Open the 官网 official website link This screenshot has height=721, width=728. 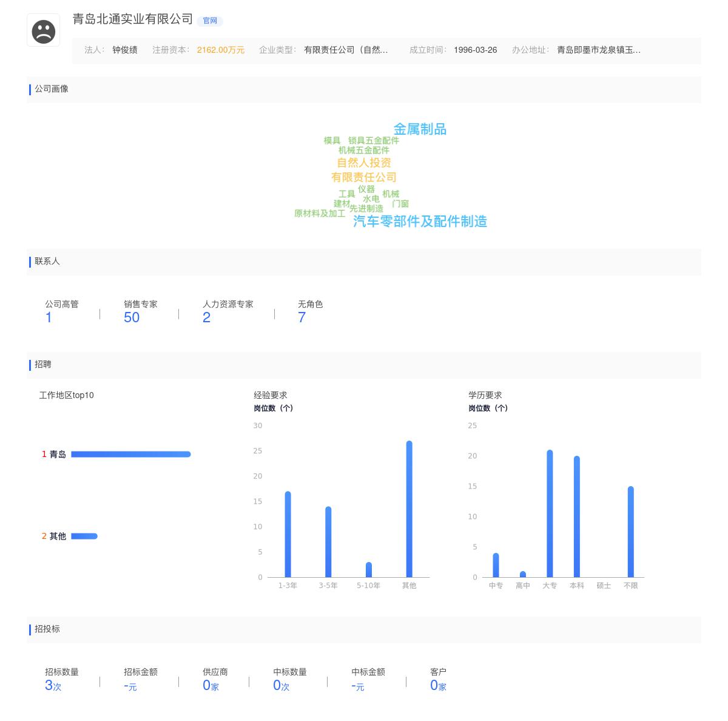tap(210, 21)
